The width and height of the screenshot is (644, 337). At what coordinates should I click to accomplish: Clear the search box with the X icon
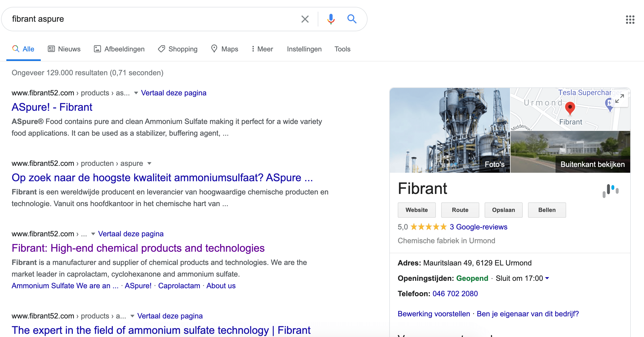coord(305,19)
